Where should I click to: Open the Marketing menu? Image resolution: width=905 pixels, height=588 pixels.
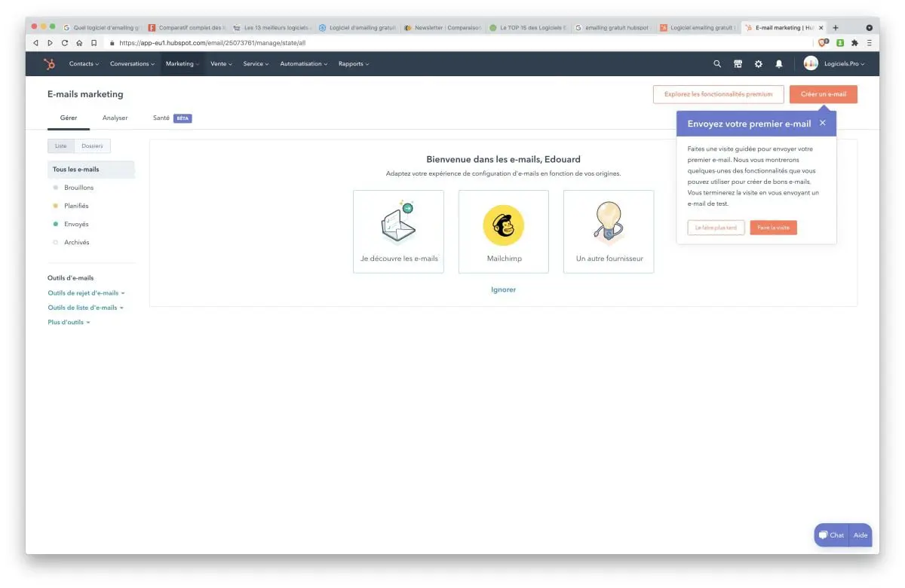coord(183,64)
